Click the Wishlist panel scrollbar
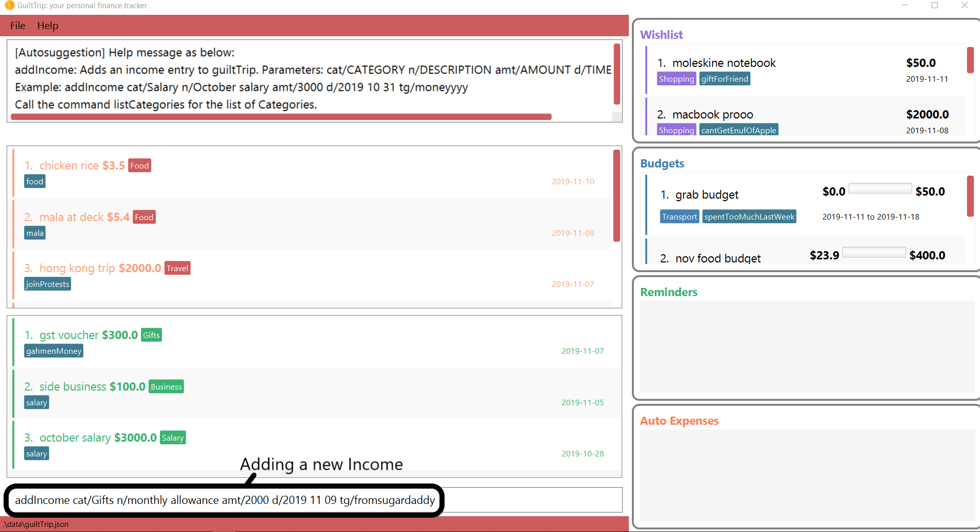This screenshot has width=980, height=532. [970, 60]
